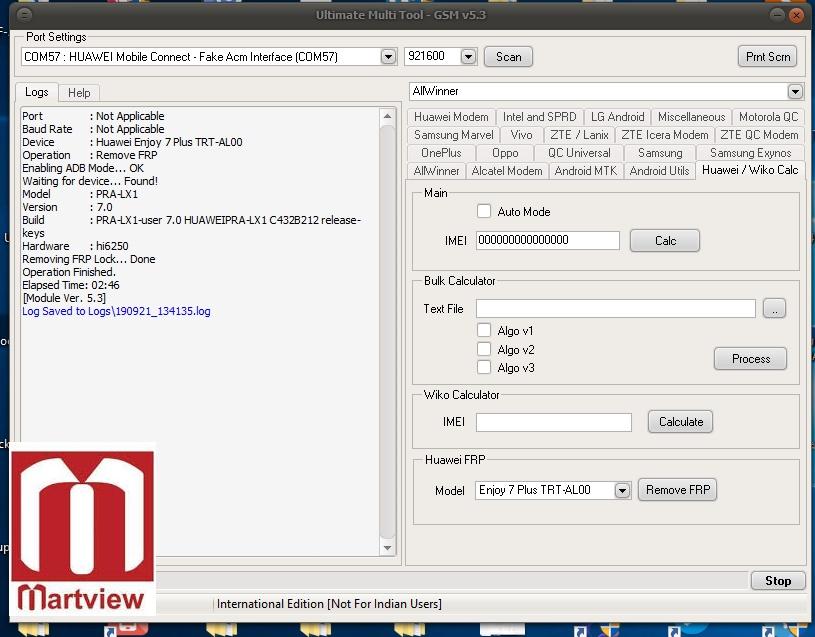815x637 pixels.
Task: Click the Main IMEI input field
Action: 548,240
